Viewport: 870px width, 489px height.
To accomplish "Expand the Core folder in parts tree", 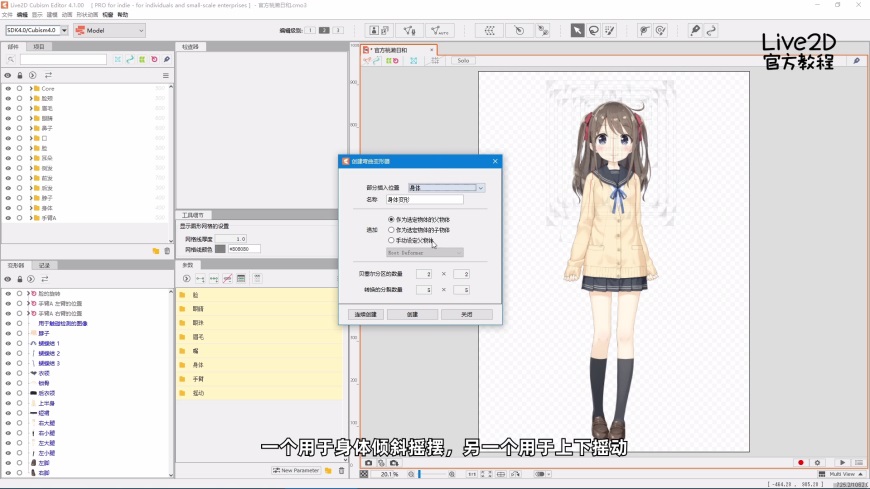I will 31,88.
